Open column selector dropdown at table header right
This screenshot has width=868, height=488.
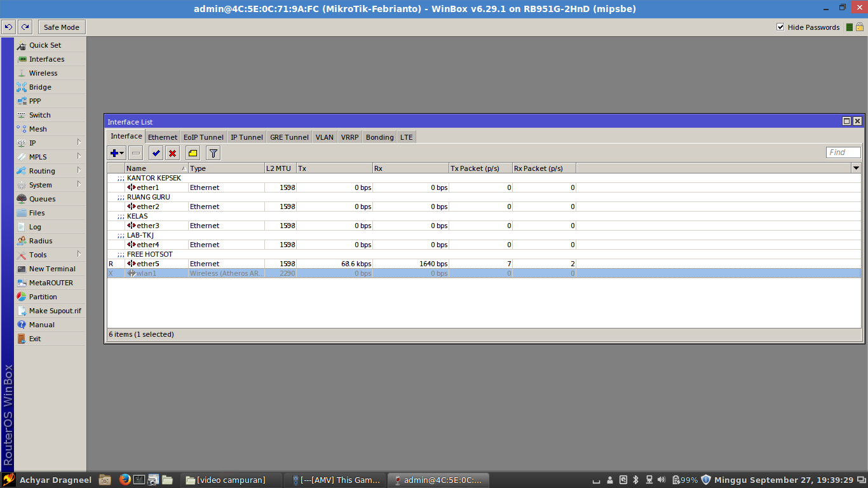point(856,168)
